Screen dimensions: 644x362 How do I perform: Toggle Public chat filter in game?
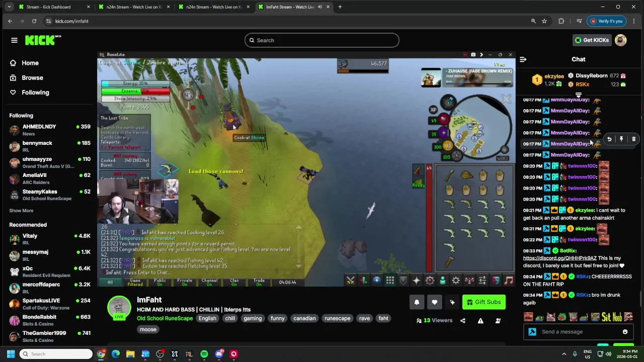click(160, 282)
